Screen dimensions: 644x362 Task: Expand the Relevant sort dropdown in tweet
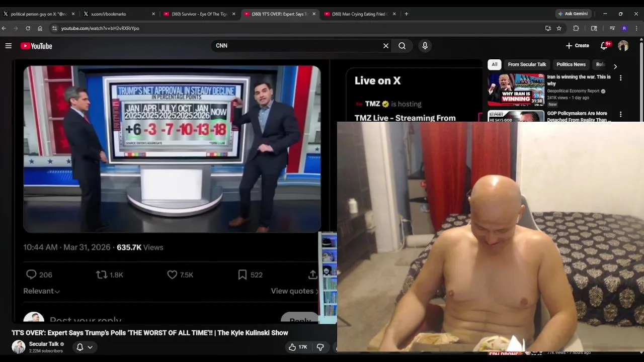[x=41, y=291]
